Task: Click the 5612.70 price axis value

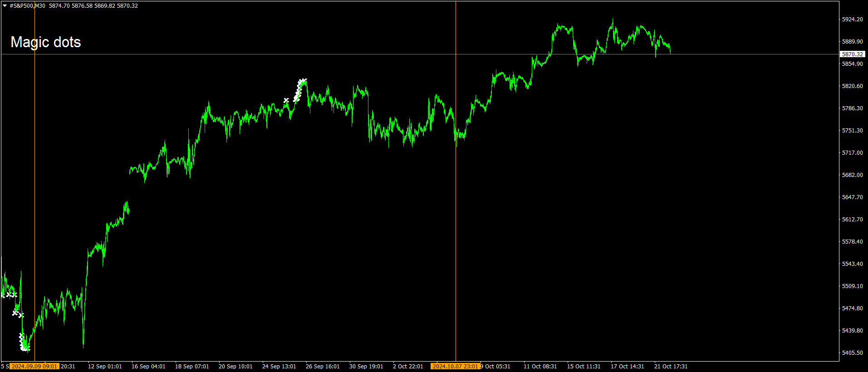Action: (x=853, y=220)
